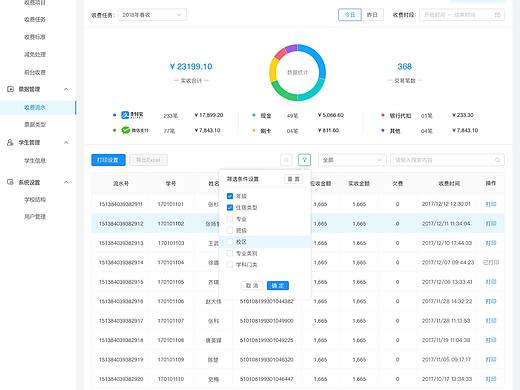Open 学校结构 in the sidebar
This screenshot has width=520, height=390.
[x=35, y=200]
